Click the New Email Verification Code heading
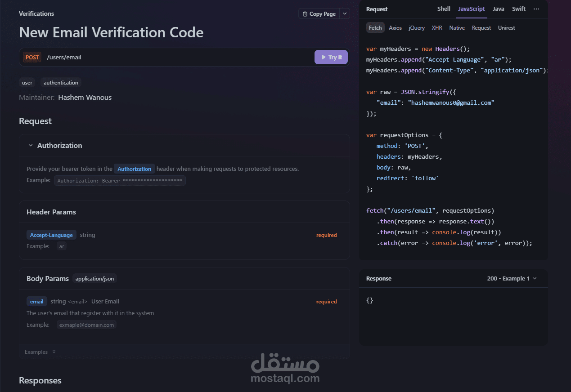The image size is (571, 392). click(111, 32)
